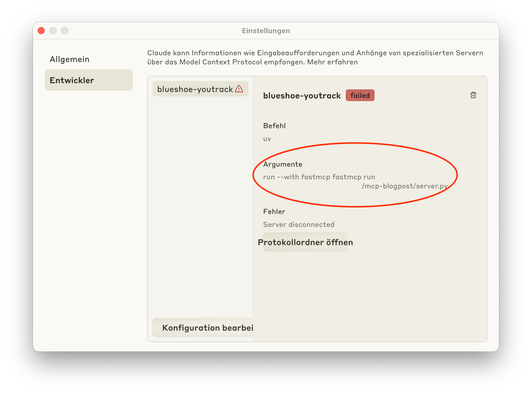The height and width of the screenshot is (395, 532).
Task: Click the server.py path in Argumente
Action: tap(405, 186)
